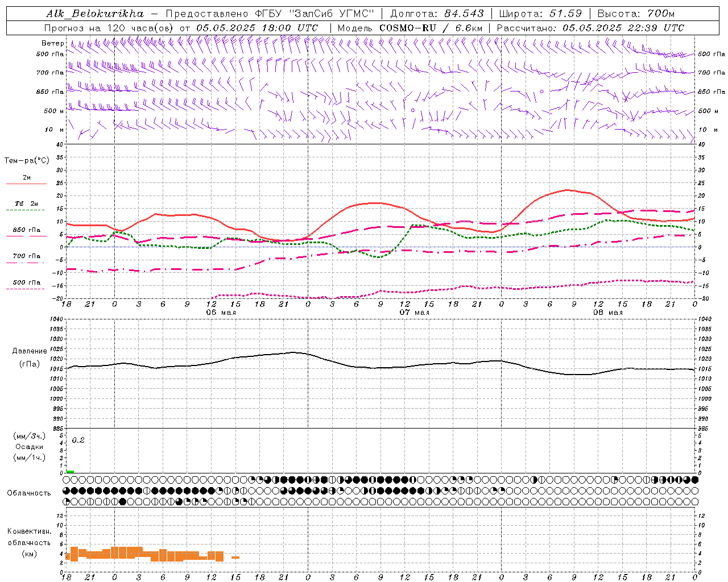Image resolution: width=728 pixels, height=582 pixels.
Task: Click the (км) unit of convective cloudiness
Action: (x=29, y=554)
